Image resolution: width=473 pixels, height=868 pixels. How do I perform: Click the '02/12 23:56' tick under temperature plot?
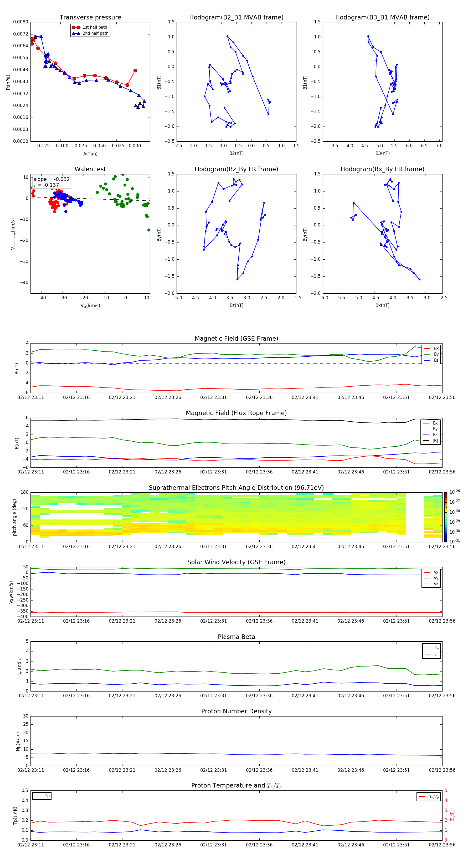coord(442,845)
